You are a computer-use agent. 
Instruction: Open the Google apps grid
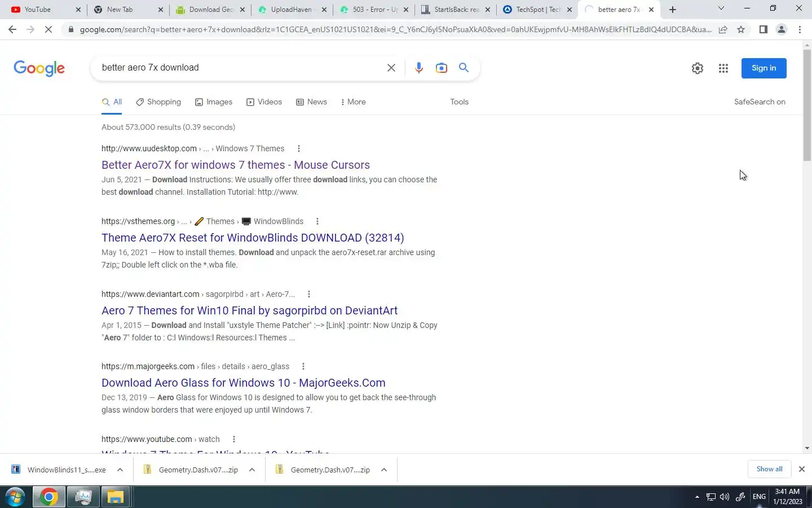[723, 68]
